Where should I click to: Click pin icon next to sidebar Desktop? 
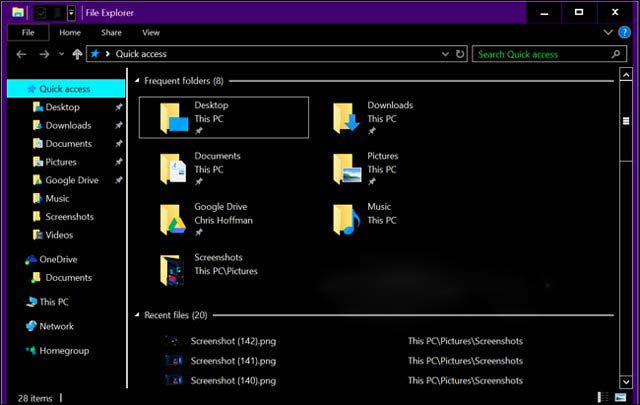point(118,107)
